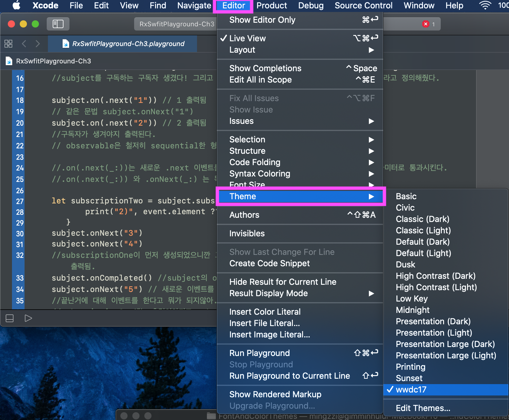Click line number 27 in the gutter

pyautogui.click(x=20, y=201)
